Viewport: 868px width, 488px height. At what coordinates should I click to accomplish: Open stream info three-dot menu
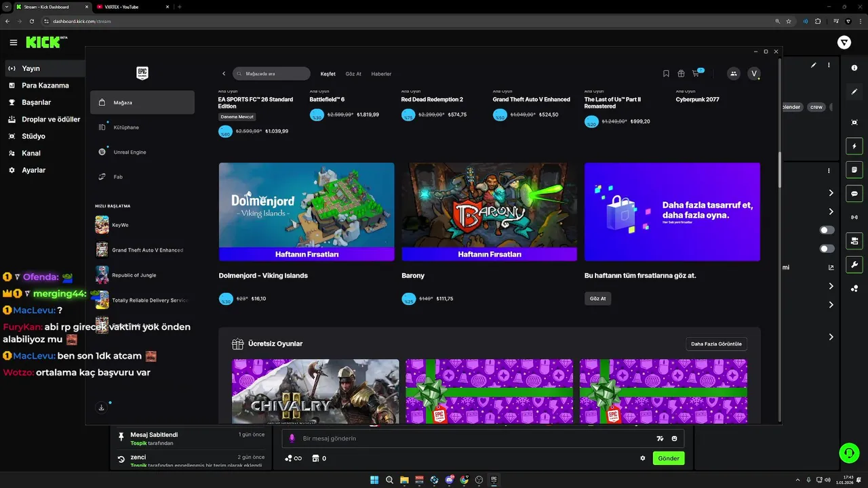coord(829,65)
